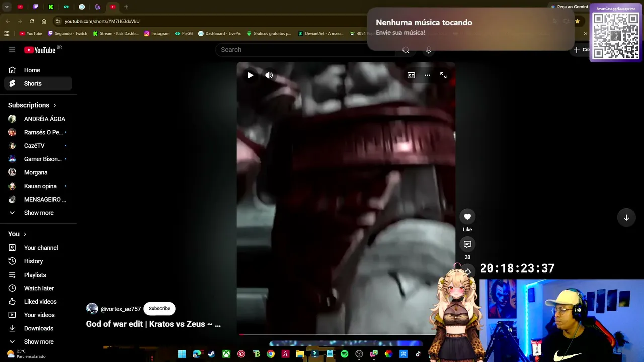Open the Kauan opina channel
Viewport: 644px width, 362px height.
pyautogui.click(x=38, y=186)
